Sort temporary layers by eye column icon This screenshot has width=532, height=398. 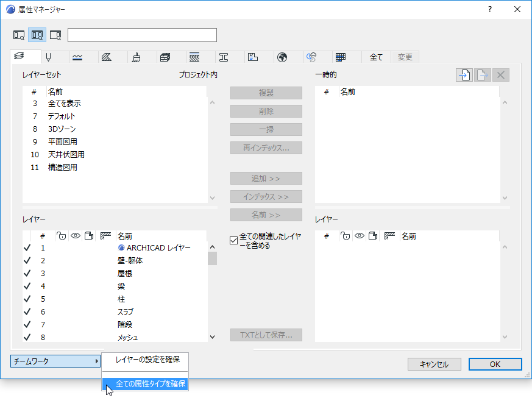point(360,236)
